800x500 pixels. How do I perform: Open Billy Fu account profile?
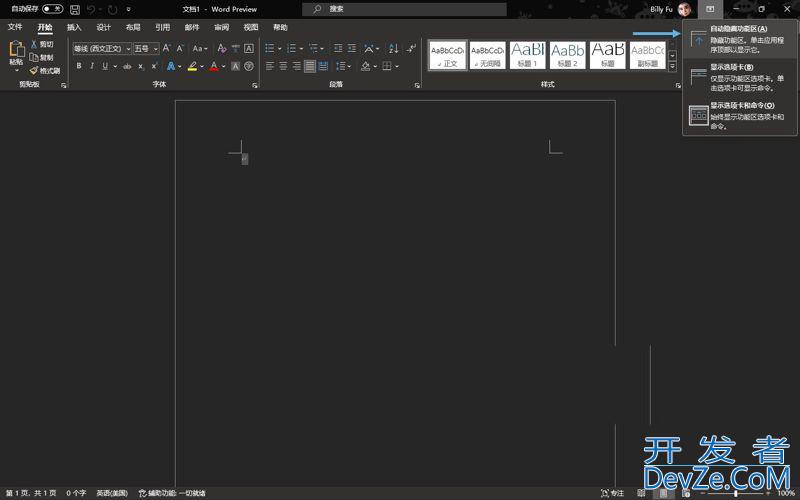[670, 9]
